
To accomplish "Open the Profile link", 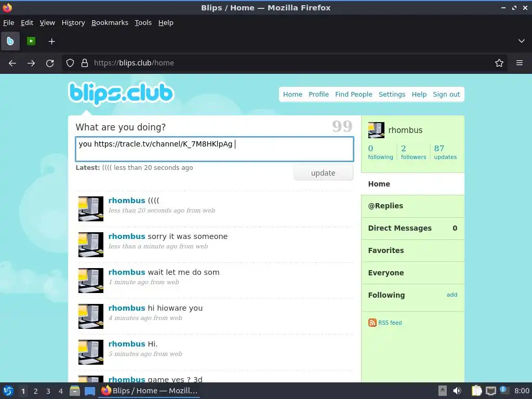I will (x=318, y=95).
